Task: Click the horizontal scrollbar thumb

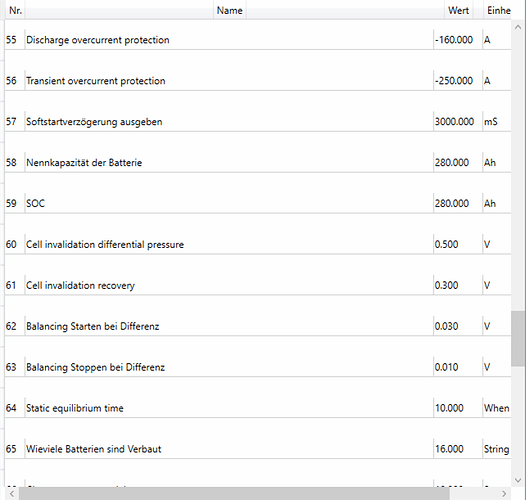Action: 234,493
